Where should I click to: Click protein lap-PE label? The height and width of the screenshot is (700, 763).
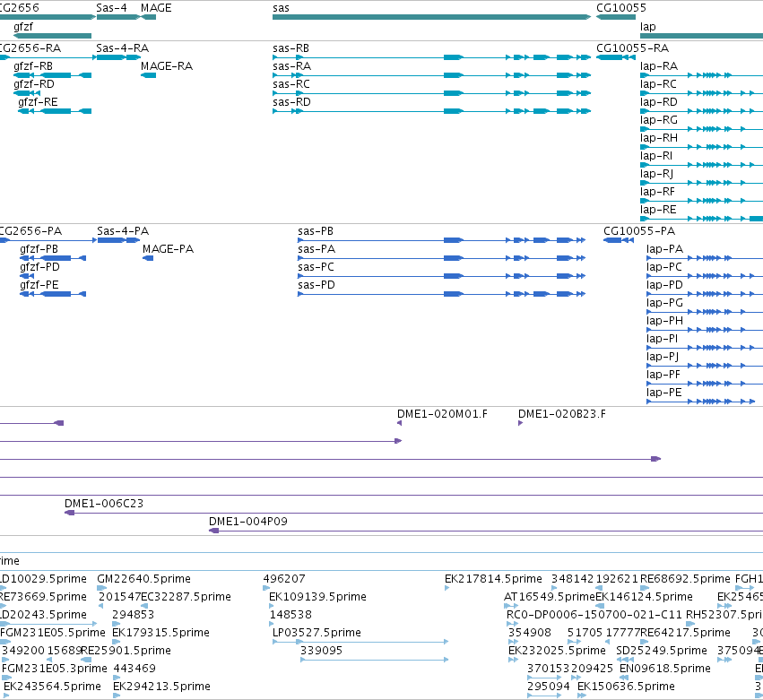coord(664,393)
